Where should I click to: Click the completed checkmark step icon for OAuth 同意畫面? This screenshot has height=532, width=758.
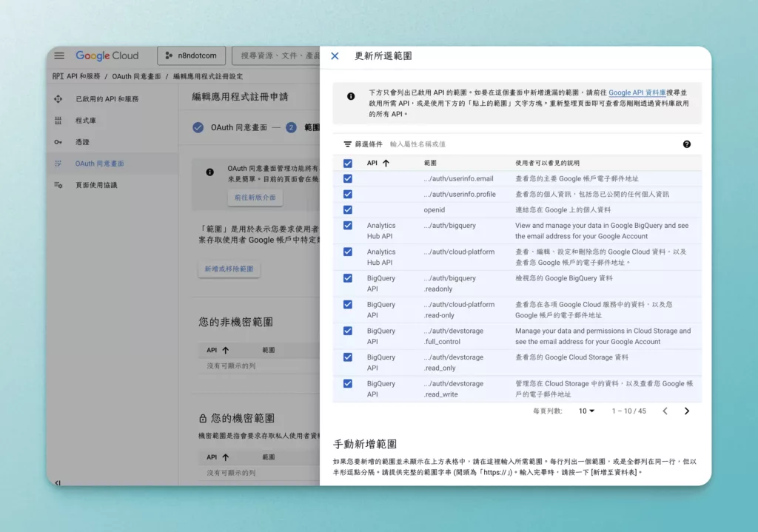click(x=198, y=127)
